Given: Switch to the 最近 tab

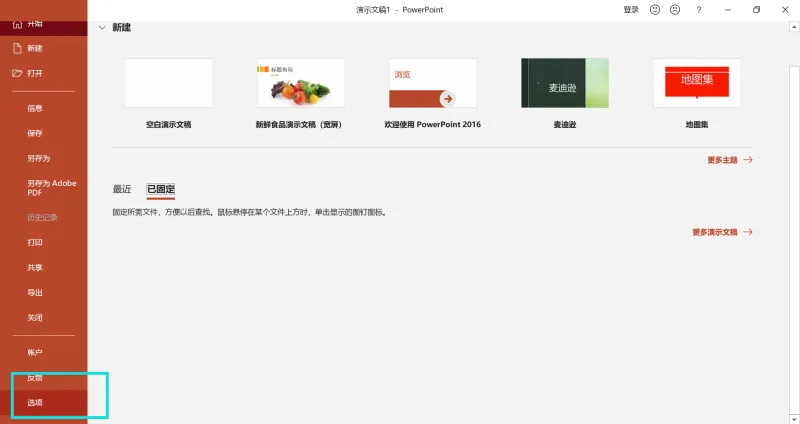Looking at the screenshot, I should (x=122, y=189).
